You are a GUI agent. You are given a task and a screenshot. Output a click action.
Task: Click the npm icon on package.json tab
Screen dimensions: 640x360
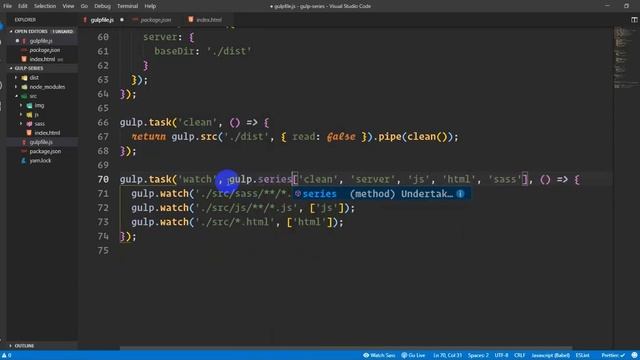click(135, 20)
